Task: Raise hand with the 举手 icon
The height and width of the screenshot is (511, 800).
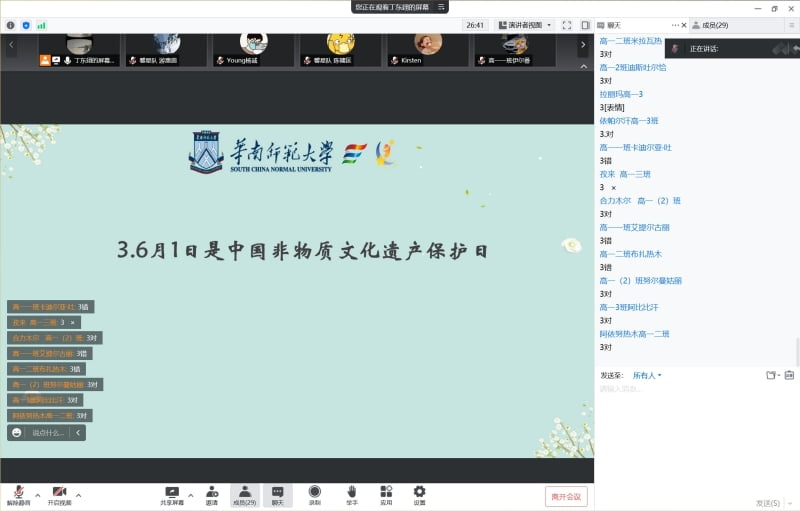Action: pyautogui.click(x=352, y=494)
